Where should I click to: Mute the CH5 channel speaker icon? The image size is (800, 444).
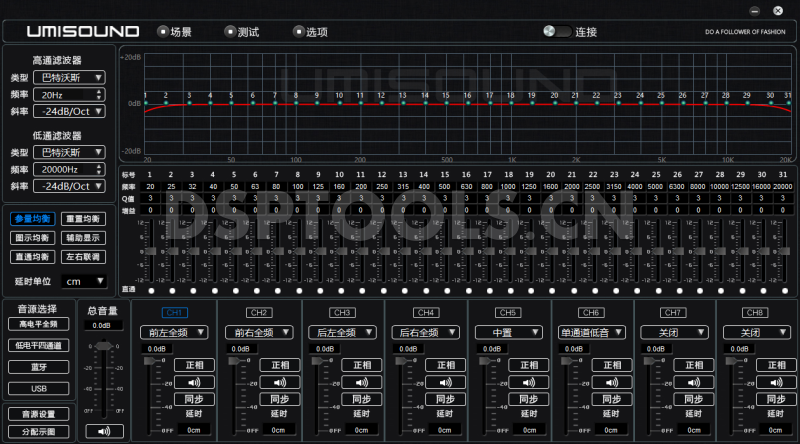point(529,382)
